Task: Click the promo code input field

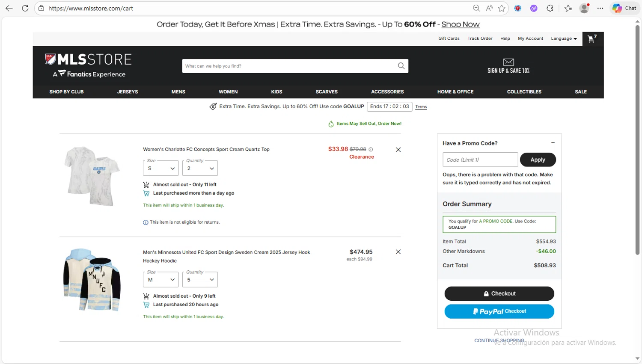Action: point(480,160)
